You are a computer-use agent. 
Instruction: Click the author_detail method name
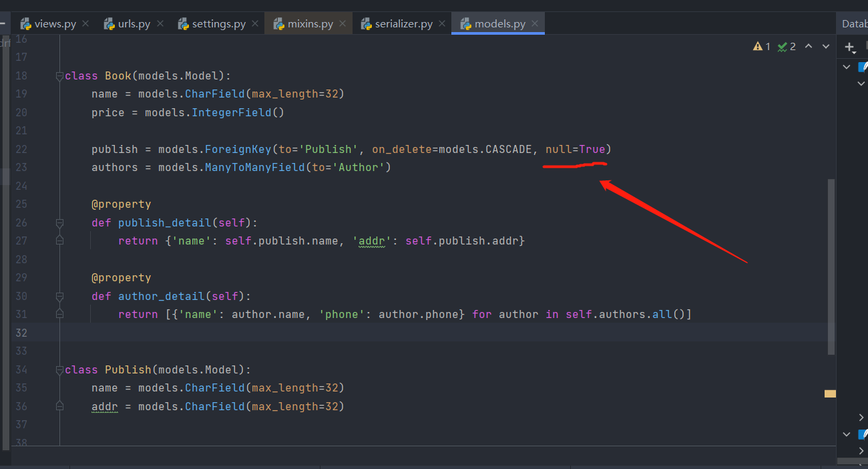tap(162, 296)
